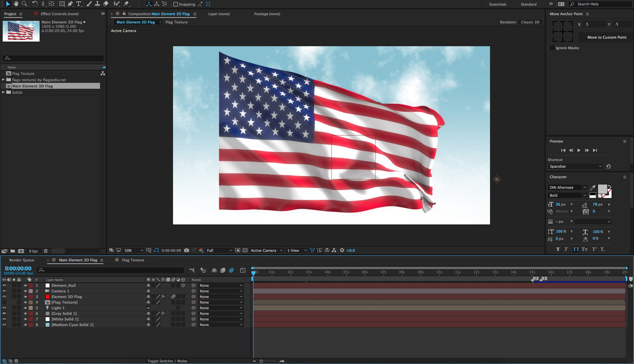
Task: Click the Eraser tool icon
Action: [x=106, y=4]
